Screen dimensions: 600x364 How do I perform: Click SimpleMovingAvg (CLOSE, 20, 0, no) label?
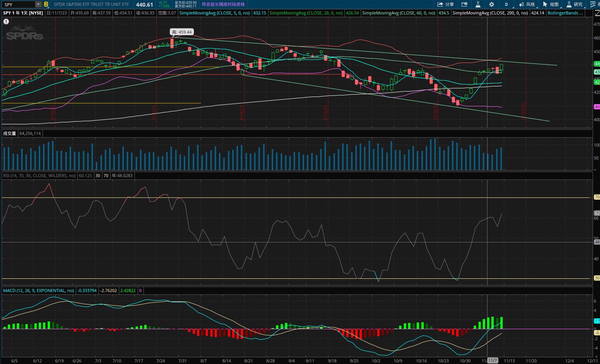tap(306, 13)
